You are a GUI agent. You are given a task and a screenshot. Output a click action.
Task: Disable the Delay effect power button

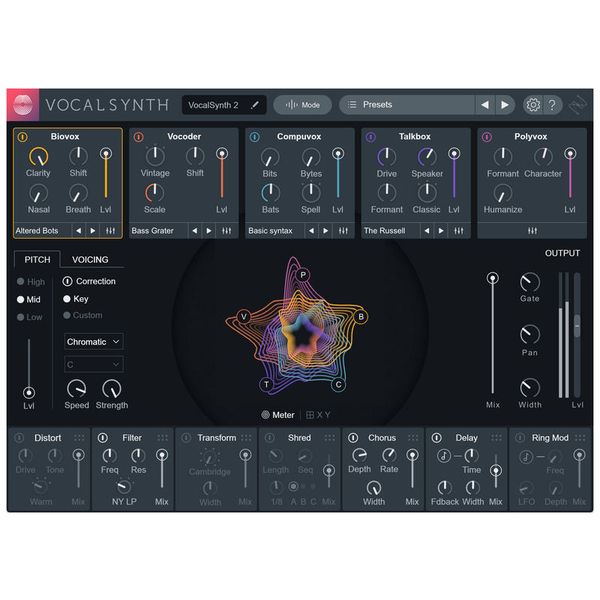click(437, 438)
